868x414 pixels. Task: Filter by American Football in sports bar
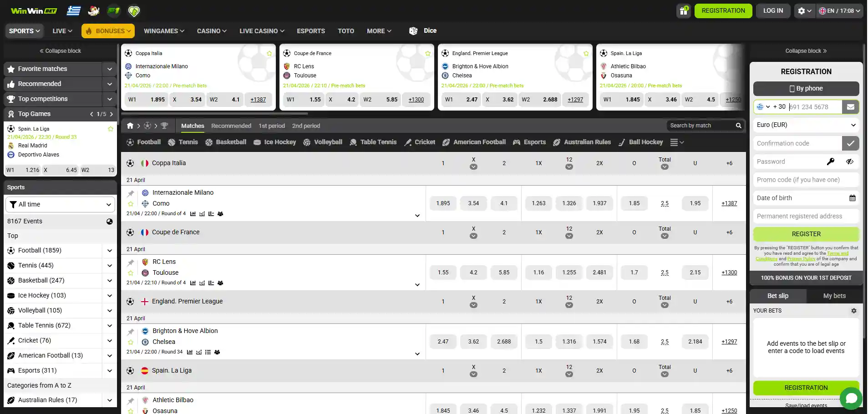pos(474,142)
